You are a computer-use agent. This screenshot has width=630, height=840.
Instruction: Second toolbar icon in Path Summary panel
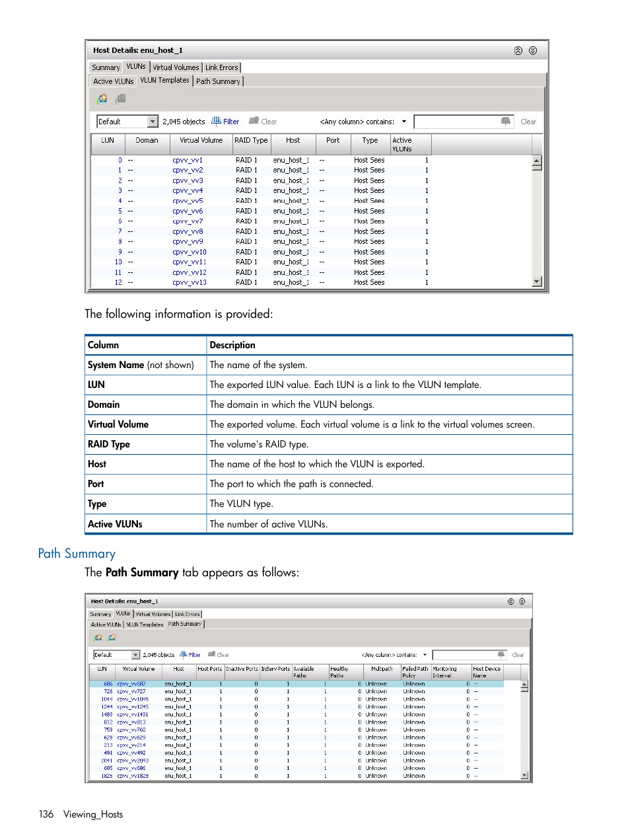(x=112, y=638)
